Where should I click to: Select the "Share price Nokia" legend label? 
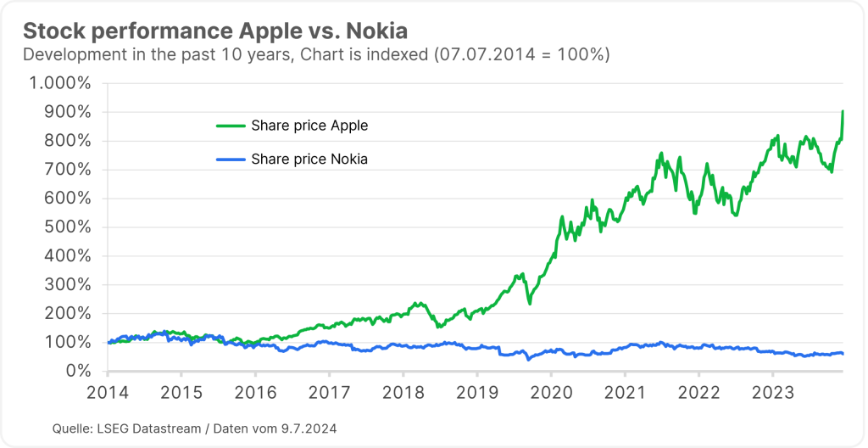309,159
